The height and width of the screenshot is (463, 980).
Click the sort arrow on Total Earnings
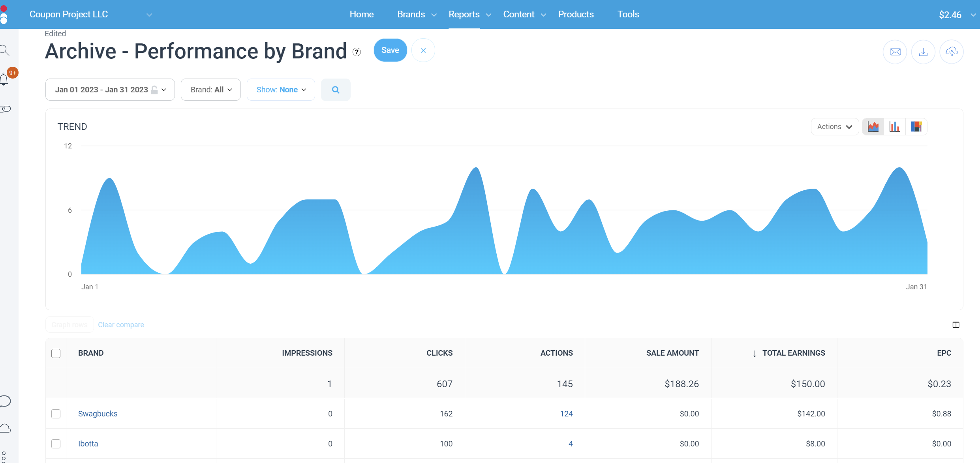(x=754, y=354)
